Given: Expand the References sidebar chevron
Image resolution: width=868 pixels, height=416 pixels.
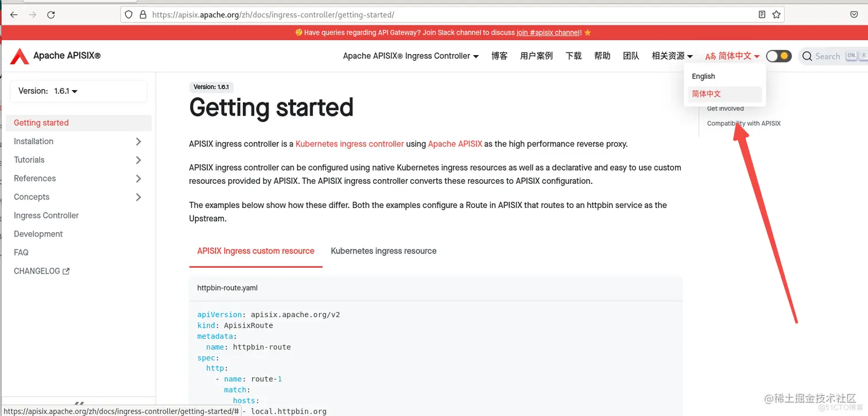Looking at the screenshot, I should tap(138, 178).
